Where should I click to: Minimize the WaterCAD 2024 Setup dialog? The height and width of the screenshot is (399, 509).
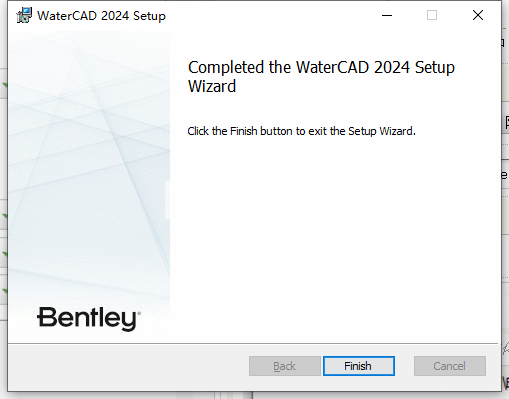pyautogui.click(x=387, y=15)
